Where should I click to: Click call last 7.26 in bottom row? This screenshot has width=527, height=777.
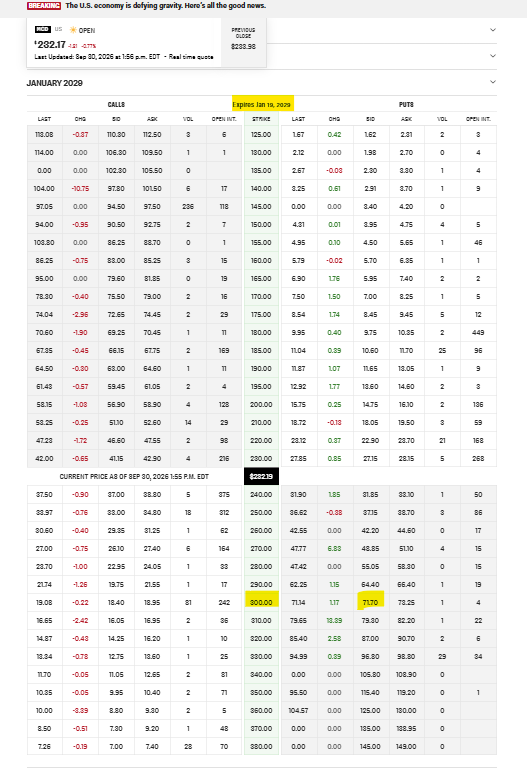[x=44, y=746]
